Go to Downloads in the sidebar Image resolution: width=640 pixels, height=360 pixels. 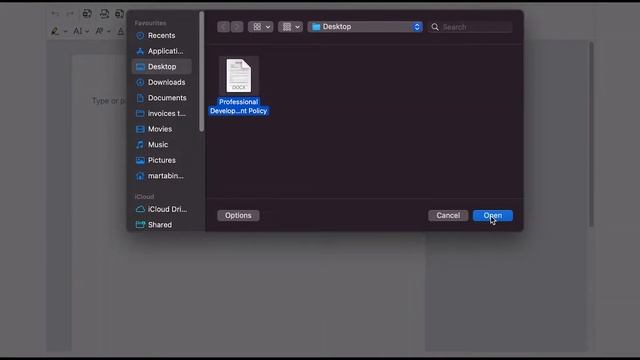pos(162,82)
